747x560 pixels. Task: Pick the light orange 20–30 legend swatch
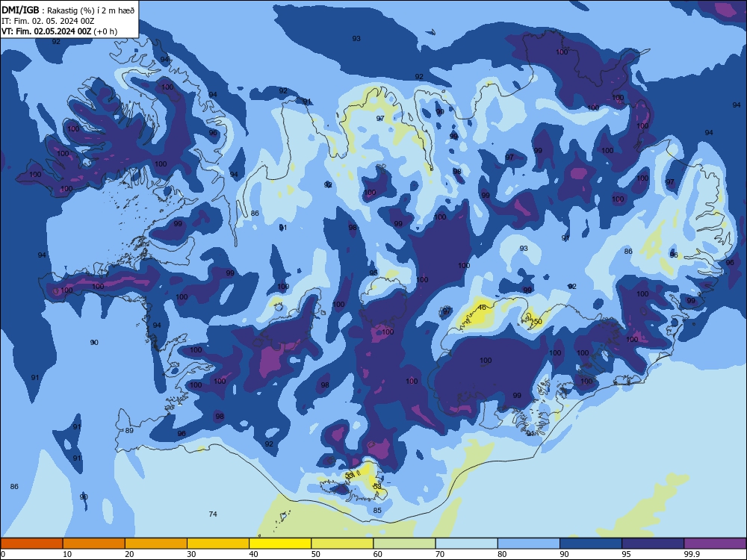tap(156, 544)
